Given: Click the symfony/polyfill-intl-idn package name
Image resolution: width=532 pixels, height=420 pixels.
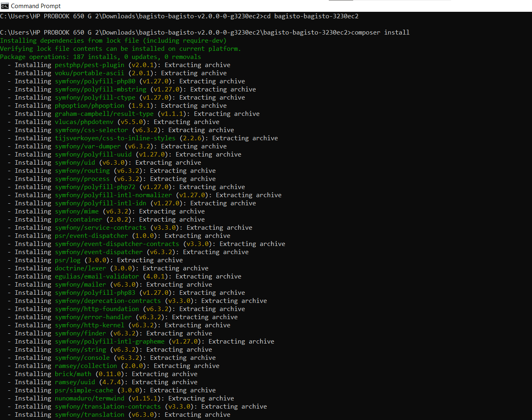Looking at the screenshot, I should [x=100, y=203].
